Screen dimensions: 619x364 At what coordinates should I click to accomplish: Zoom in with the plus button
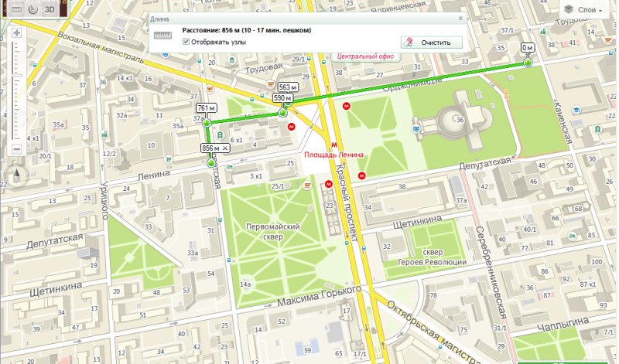pyautogui.click(x=16, y=33)
